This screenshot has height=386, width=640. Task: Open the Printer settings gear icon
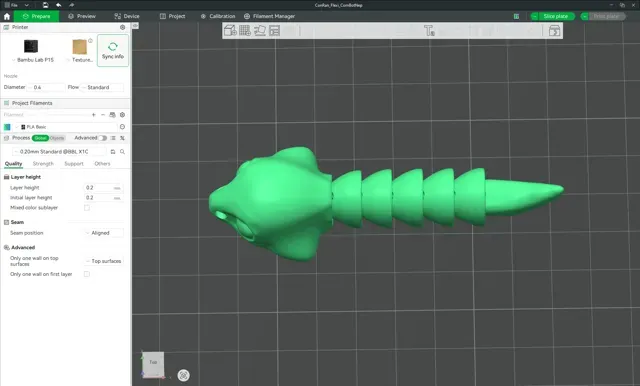(122, 27)
